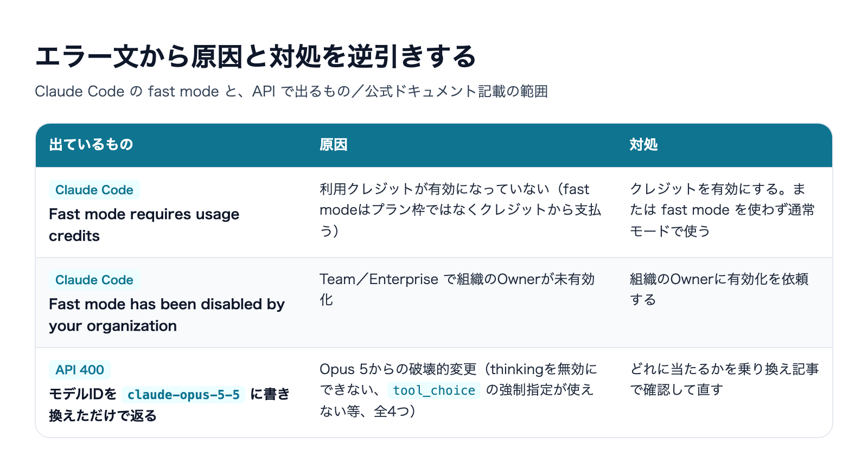Click the code chip 'tool_choice'
Viewport: 868px width, 475px height.
pyautogui.click(x=434, y=390)
